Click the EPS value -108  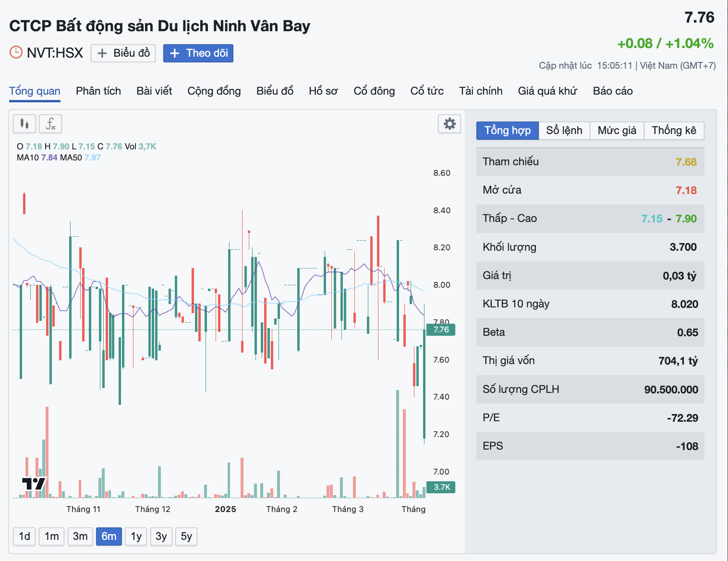pyautogui.click(x=687, y=446)
